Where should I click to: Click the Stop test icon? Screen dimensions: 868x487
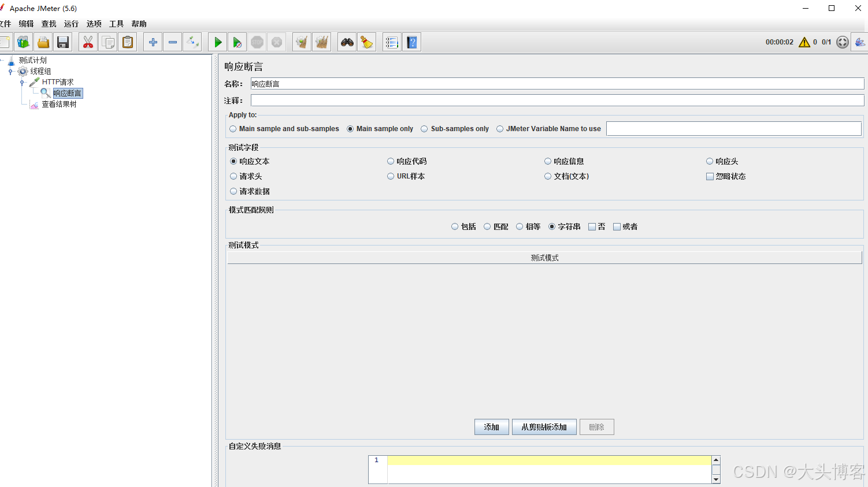click(257, 42)
